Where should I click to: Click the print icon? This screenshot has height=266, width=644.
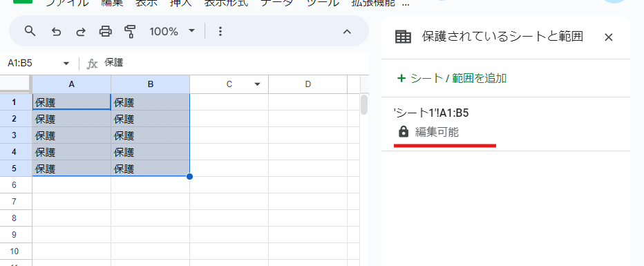click(106, 31)
